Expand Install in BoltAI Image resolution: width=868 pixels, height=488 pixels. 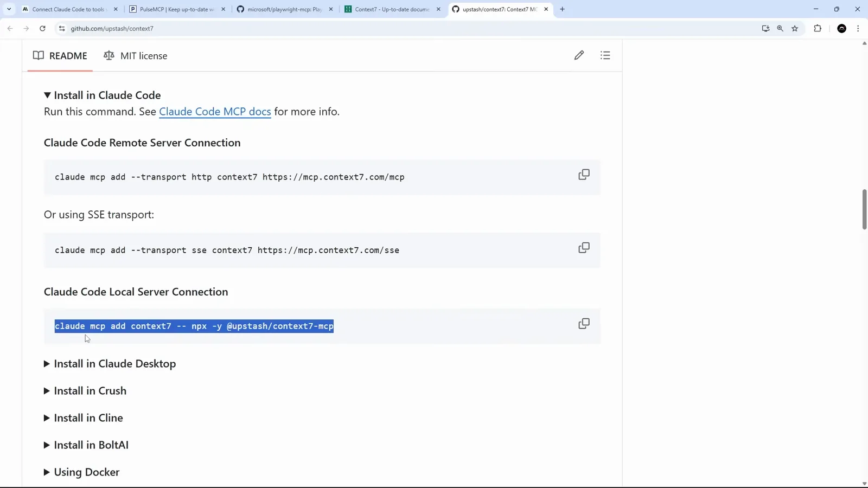point(86,445)
